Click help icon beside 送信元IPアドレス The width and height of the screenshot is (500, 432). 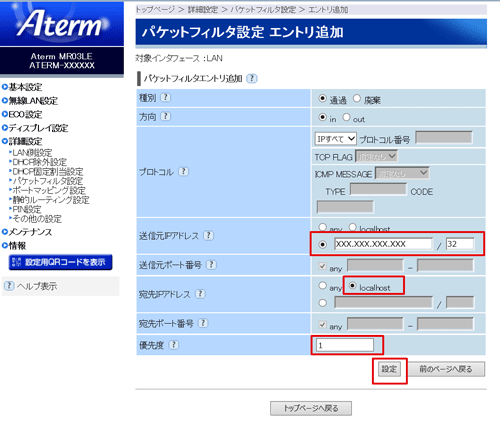[x=209, y=235]
